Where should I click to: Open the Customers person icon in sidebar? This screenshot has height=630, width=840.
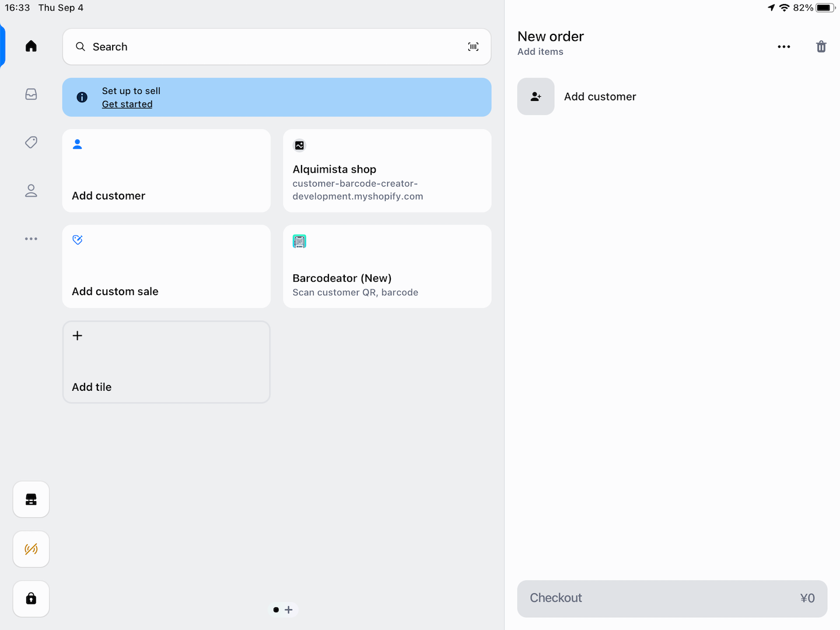coord(32,191)
